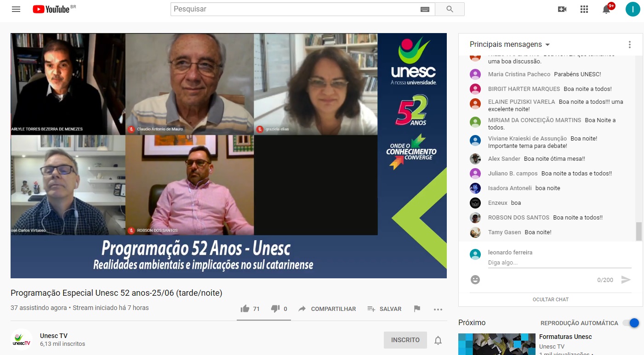Click the video title Programação Especial Unesc
The image size is (644, 355).
point(116,293)
